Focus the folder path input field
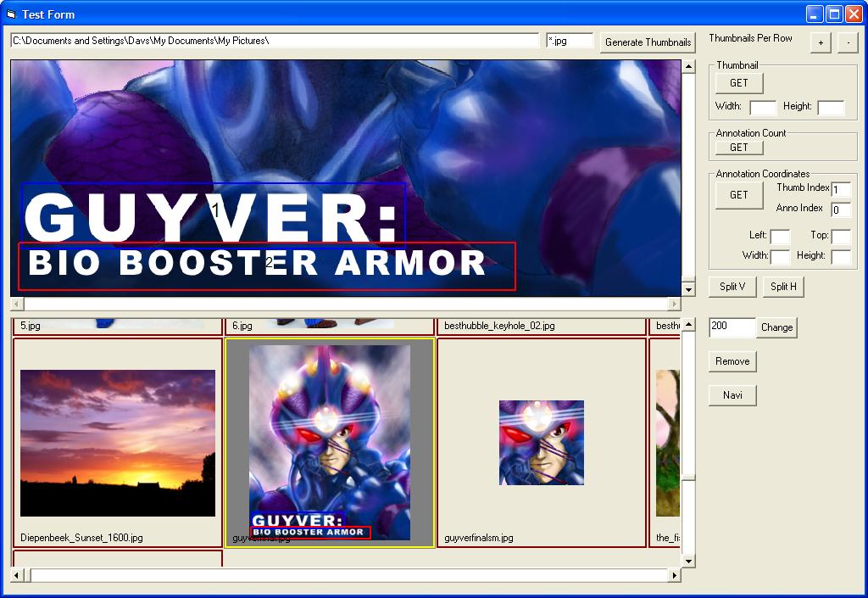Image resolution: width=868 pixels, height=598 pixels. (x=275, y=41)
